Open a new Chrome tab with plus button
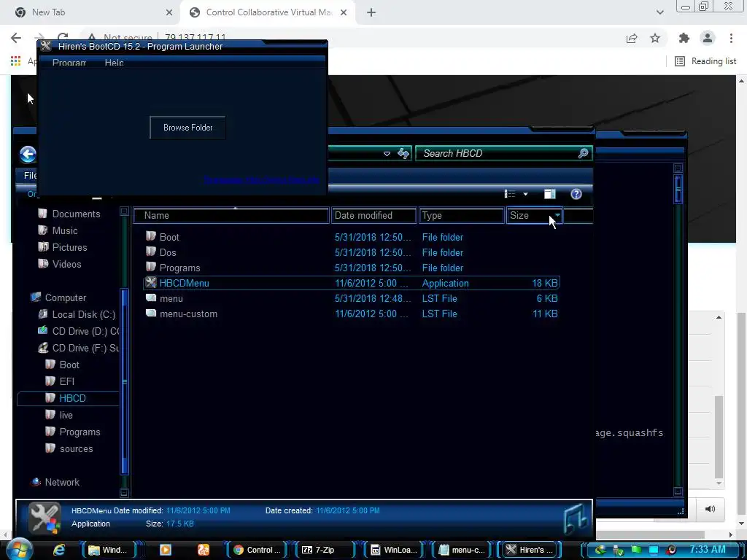This screenshot has width=747, height=560. (371, 12)
